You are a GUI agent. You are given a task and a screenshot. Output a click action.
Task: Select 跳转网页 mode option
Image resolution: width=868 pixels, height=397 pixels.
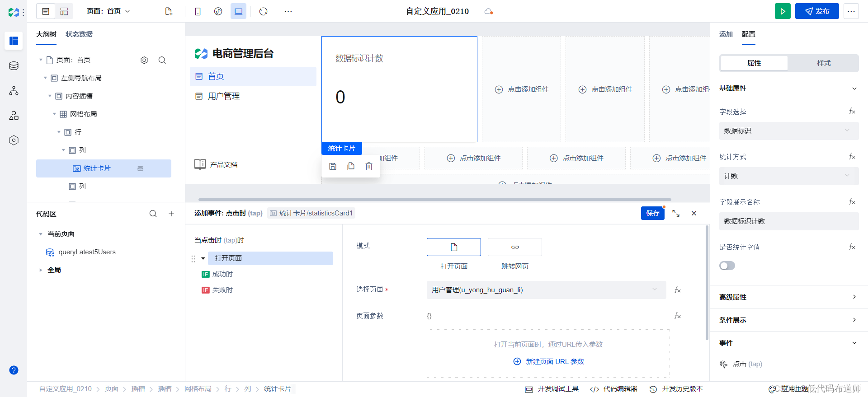pos(515,247)
